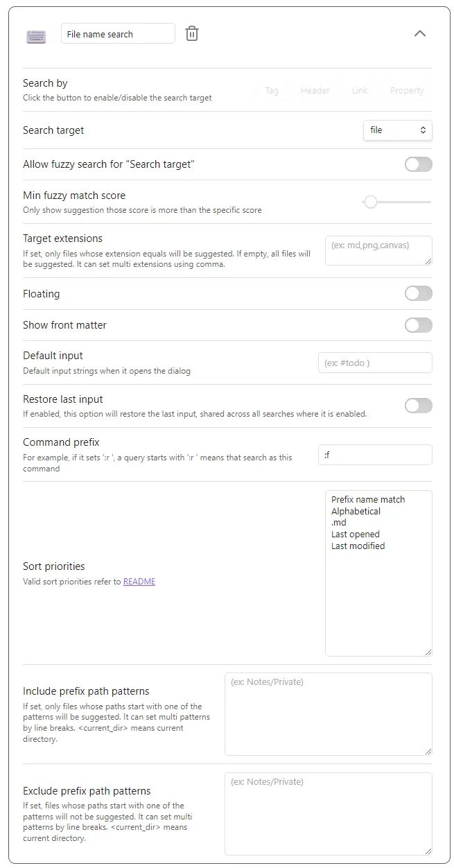Enable the Header search-by button
454x868 pixels.
point(315,91)
